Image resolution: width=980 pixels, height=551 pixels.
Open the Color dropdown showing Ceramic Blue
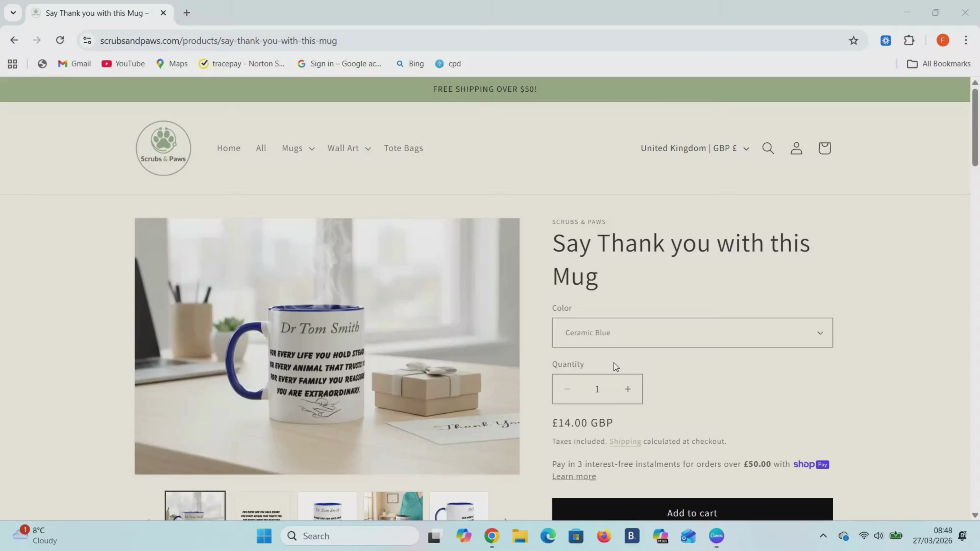(x=692, y=333)
